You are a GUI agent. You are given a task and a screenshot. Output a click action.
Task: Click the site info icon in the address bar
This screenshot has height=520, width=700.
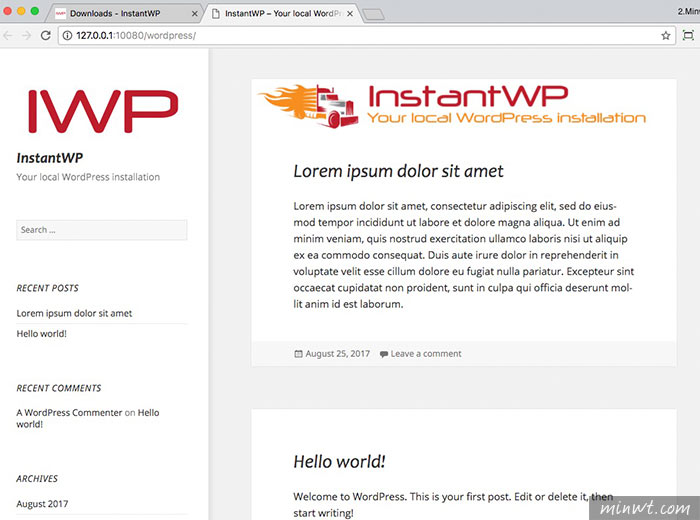[67, 35]
